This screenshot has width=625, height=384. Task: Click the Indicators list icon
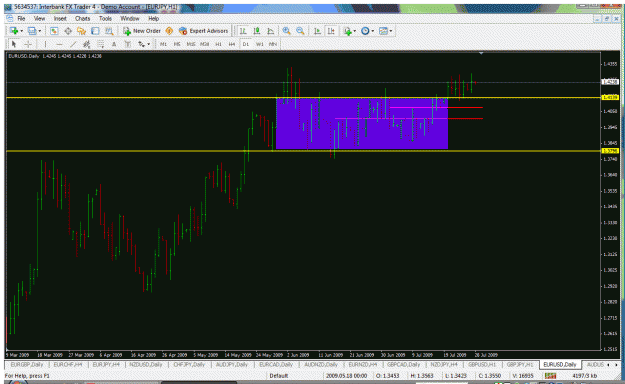(348, 31)
